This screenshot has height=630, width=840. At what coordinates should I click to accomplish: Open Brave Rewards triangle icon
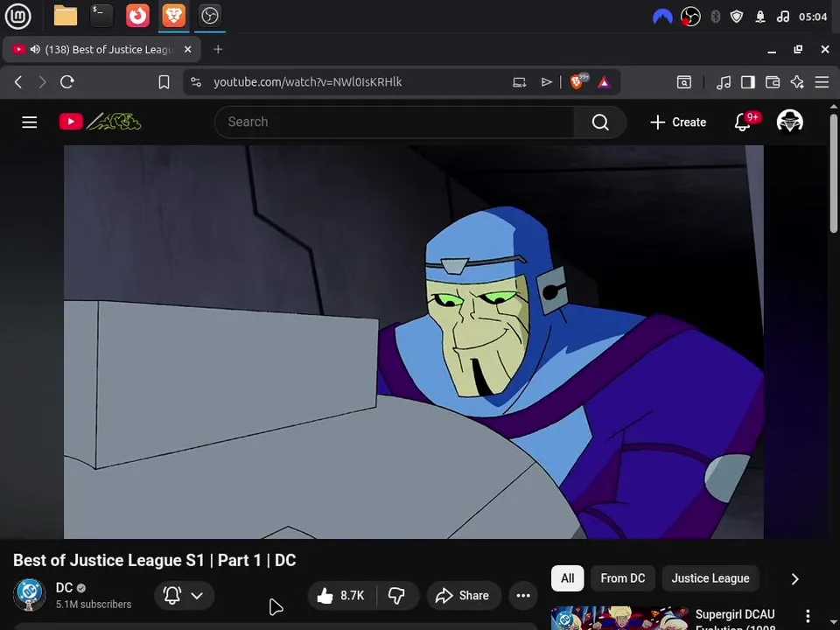pos(605,82)
